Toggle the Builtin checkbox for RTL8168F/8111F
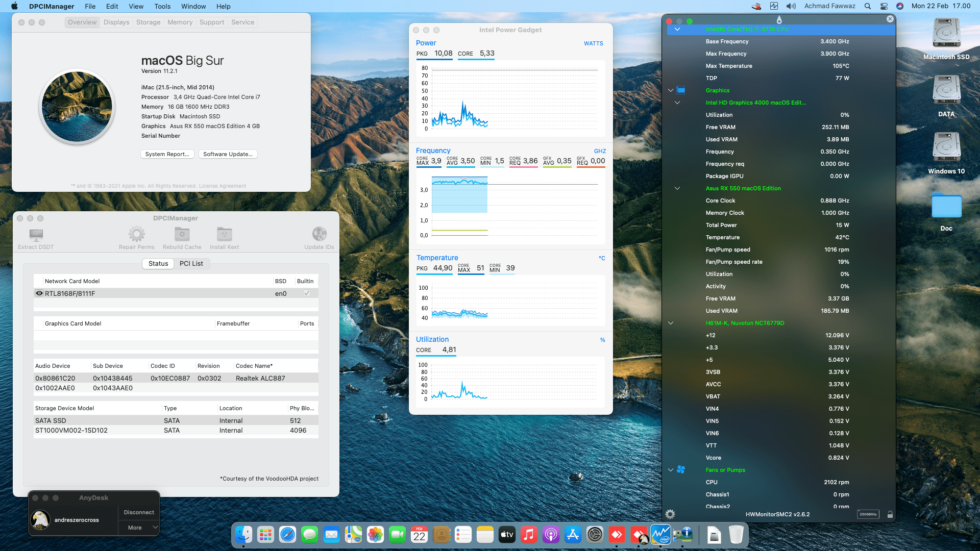This screenshot has height=551, width=980. pos(305,293)
